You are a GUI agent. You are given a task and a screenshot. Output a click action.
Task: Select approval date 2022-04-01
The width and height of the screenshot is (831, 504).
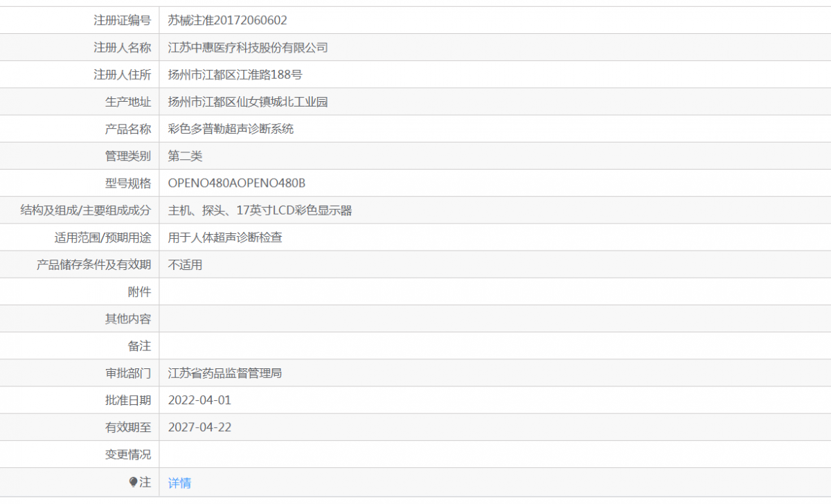tap(199, 400)
